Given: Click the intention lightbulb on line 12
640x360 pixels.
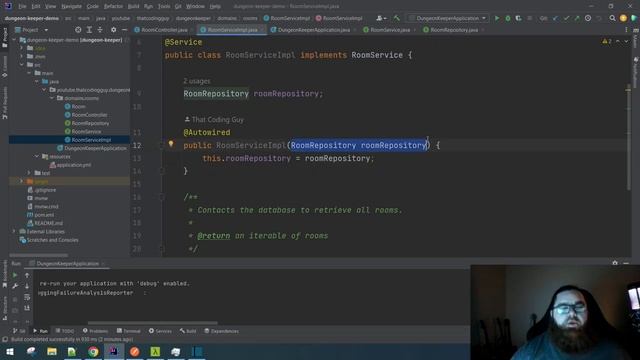Looking at the screenshot, I should click(x=171, y=144).
